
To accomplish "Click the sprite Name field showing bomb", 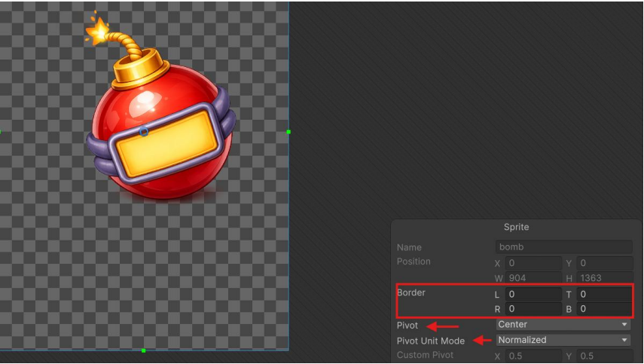I will coord(563,247).
